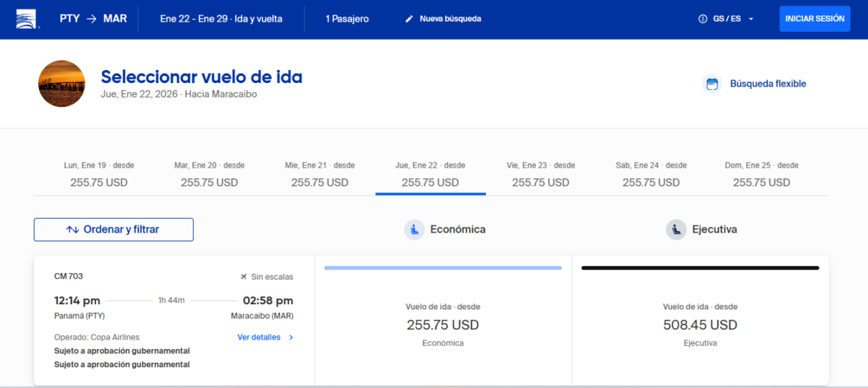The height and width of the screenshot is (388, 868).
Task: Click the Económica column heading
Action: coord(458,230)
